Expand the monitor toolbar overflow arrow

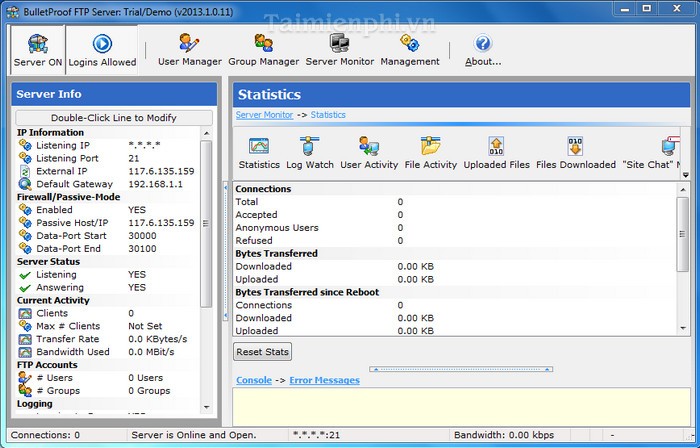click(x=685, y=175)
